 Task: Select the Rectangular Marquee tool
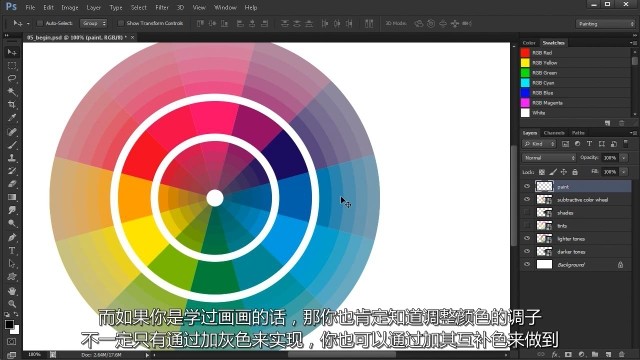coord(12,65)
